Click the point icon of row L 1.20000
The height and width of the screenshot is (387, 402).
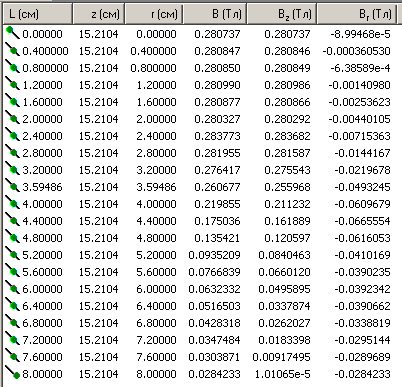tap(12, 84)
